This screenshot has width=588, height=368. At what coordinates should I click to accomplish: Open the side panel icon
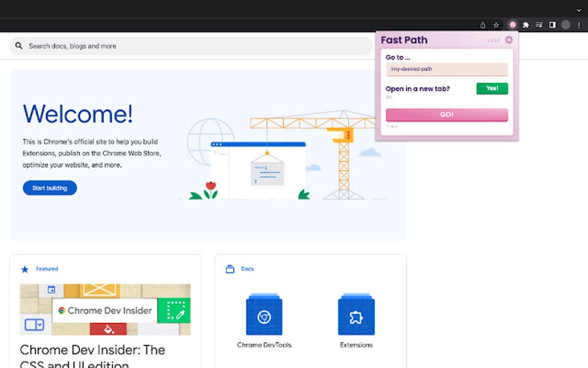[x=552, y=25]
